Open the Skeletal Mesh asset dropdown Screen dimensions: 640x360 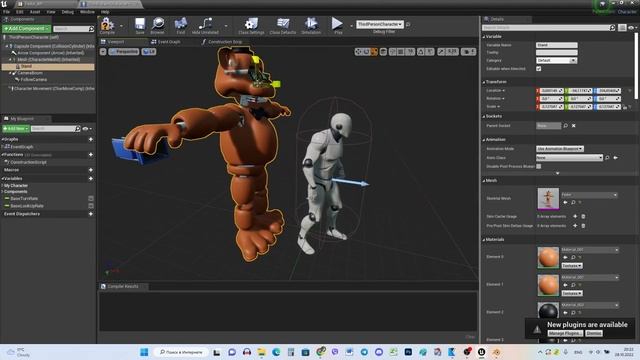tap(589, 195)
